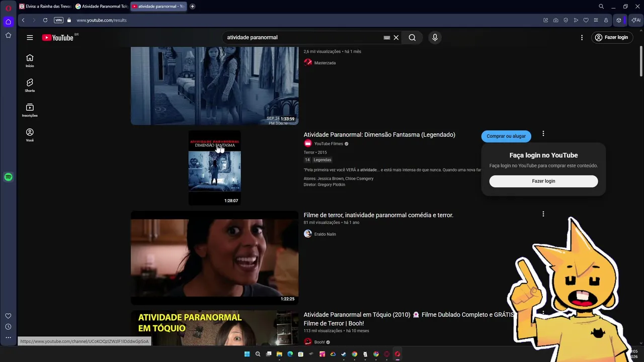Open the Dimensão Fantasma poster thumbnail

click(214, 168)
